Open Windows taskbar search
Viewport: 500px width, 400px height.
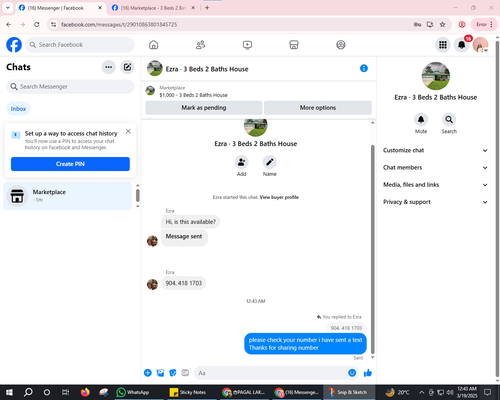click(x=28, y=392)
